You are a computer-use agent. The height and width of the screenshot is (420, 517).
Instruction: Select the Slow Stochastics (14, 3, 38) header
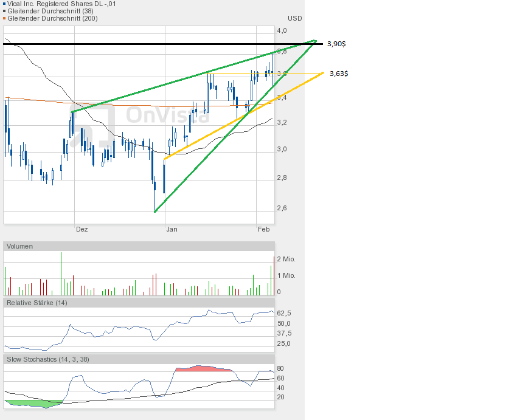[x=48, y=359]
